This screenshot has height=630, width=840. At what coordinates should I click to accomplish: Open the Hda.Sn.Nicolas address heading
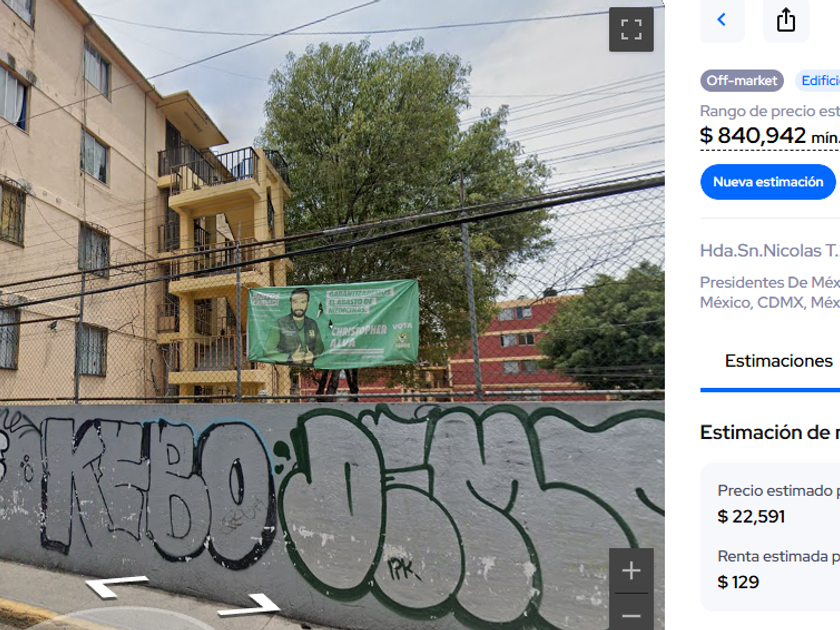pos(769,250)
